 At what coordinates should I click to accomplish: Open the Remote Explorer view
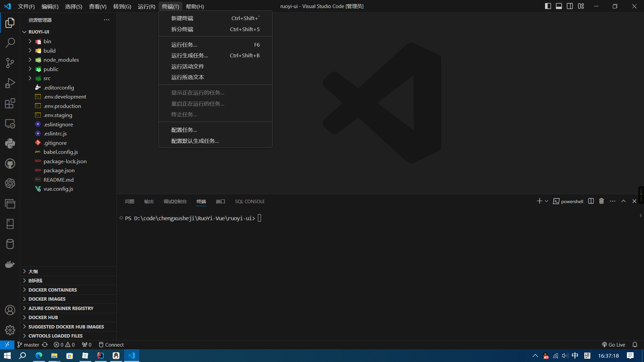coord(10,123)
